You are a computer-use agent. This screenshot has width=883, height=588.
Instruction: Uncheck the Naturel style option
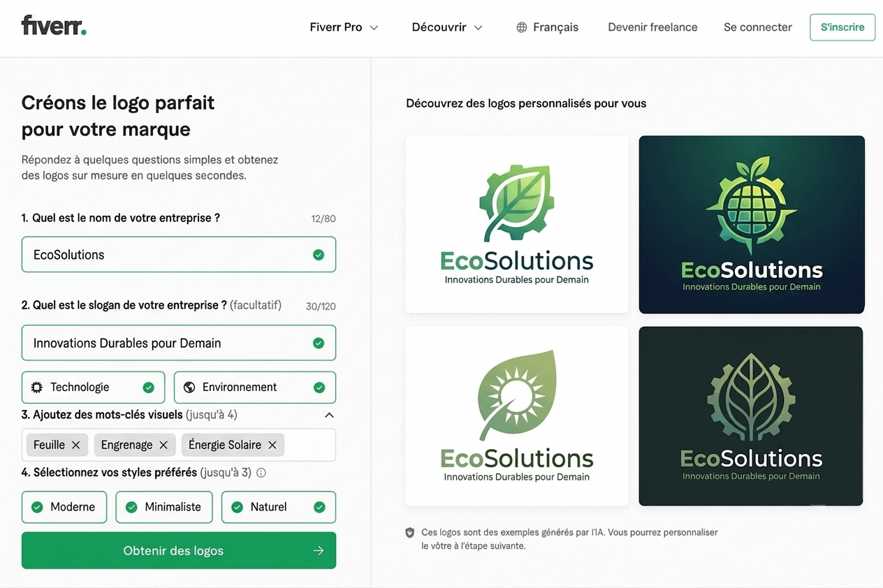click(279, 507)
